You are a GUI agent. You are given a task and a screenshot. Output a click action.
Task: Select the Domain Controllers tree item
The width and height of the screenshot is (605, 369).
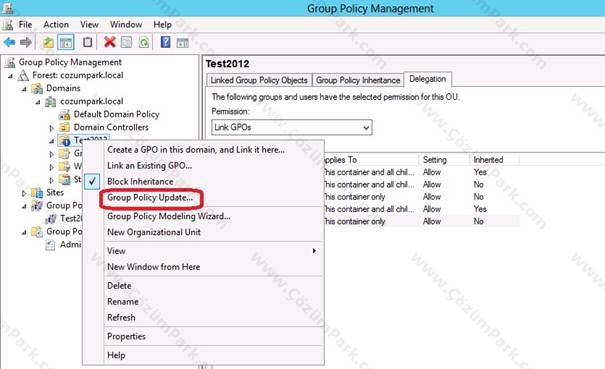click(111, 127)
